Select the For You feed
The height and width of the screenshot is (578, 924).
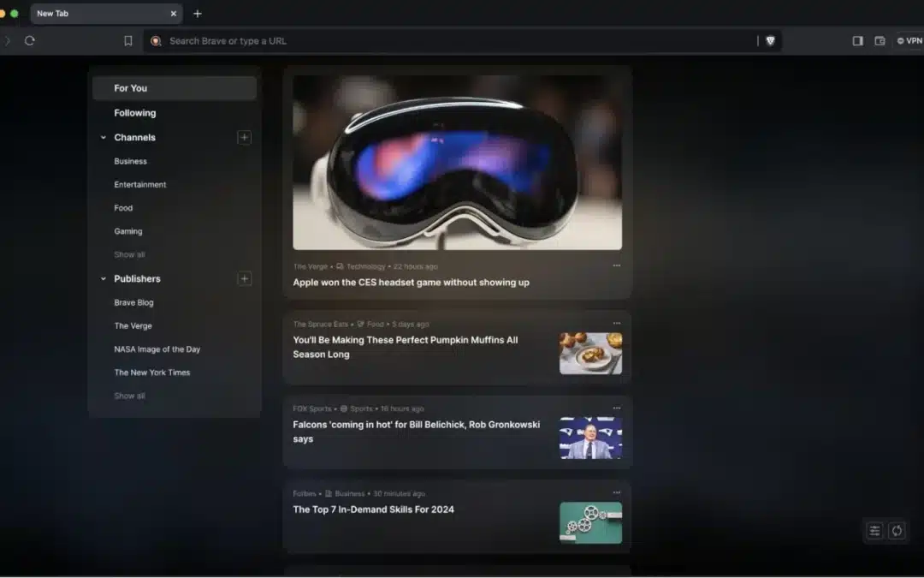point(175,88)
